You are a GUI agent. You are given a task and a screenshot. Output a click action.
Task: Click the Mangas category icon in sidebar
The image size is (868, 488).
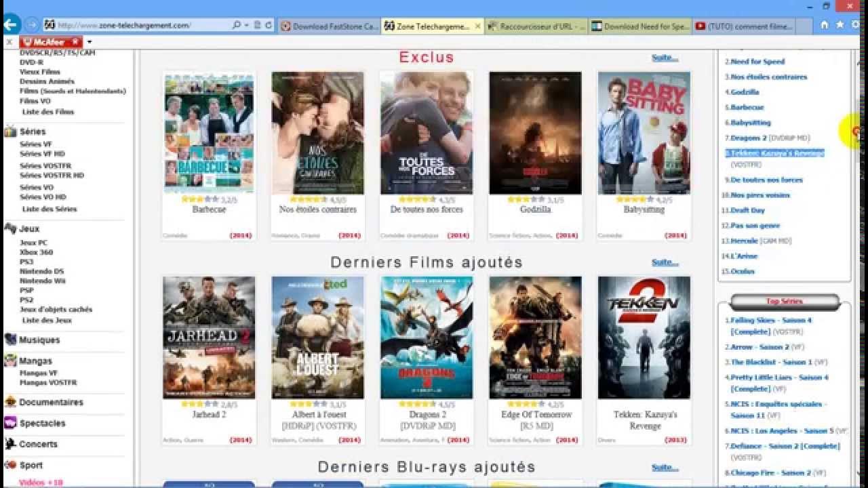coord(10,361)
